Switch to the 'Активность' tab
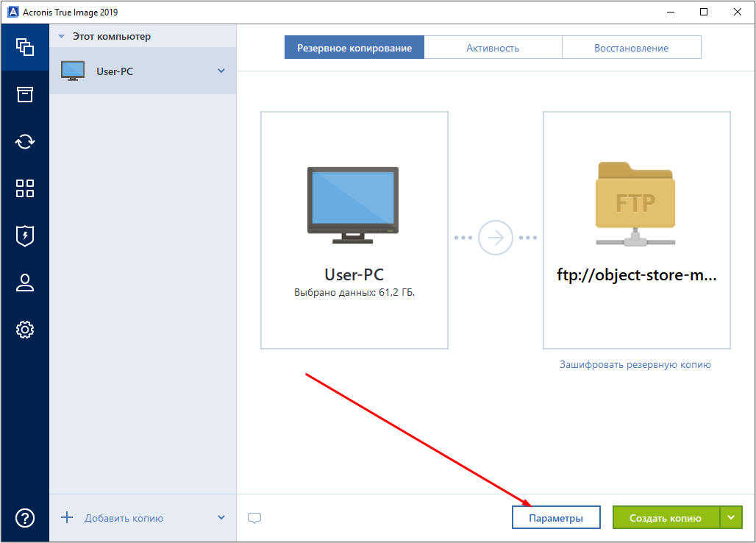Viewport: 756px width, 543px height. [x=493, y=48]
